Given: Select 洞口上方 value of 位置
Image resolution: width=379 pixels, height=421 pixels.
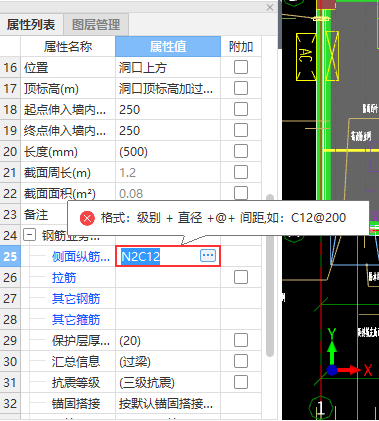Looking at the screenshot, I should [x=168, y=68].
